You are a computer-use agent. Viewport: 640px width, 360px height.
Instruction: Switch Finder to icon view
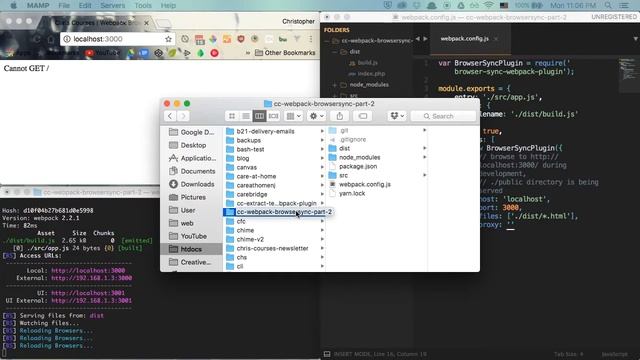tap(232, 116)
